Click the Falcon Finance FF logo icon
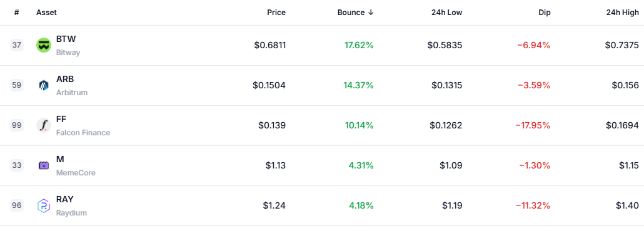This screenshot has height=228, width=644. click(x=44, y=125)
